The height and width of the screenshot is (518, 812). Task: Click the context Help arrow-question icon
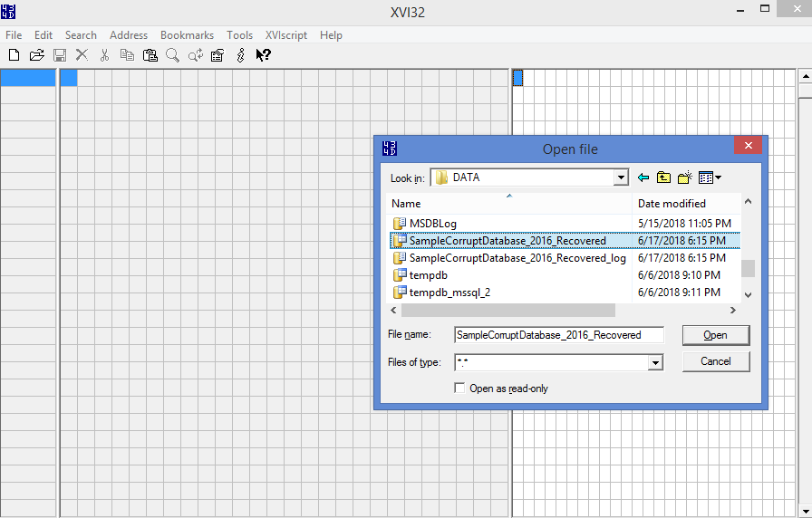point(263,55)
